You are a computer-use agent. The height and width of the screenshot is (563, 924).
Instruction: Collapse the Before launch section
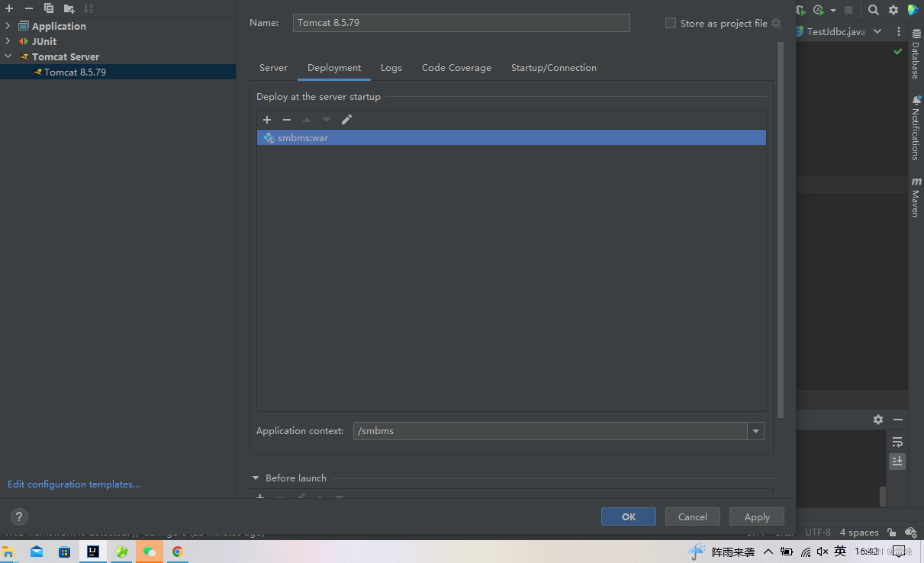256,478
